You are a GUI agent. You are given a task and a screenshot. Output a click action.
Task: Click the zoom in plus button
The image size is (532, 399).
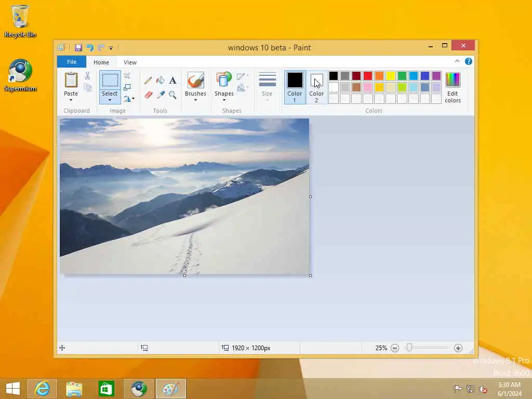tap(458, 348)
